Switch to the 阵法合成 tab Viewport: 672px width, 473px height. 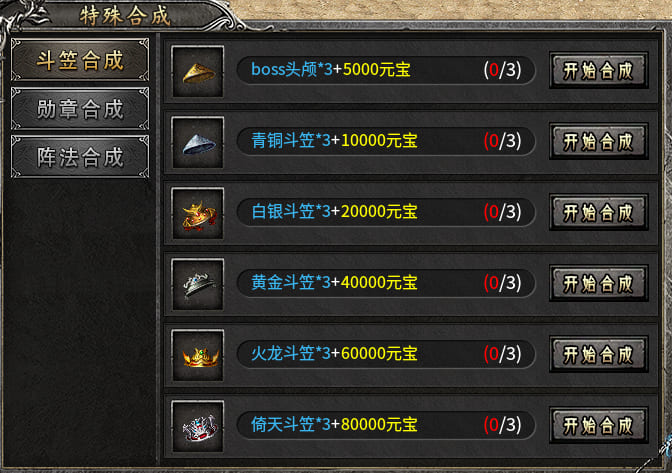(80, 157)
